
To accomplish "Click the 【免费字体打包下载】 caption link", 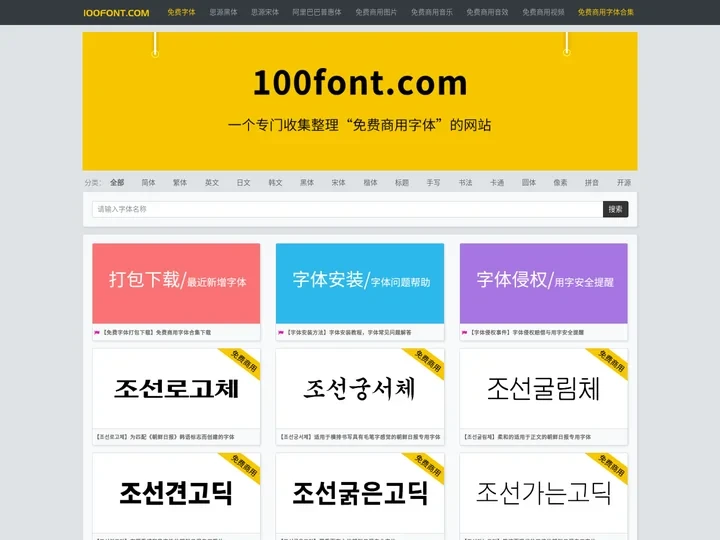I will pyautogui.click(x=156, y=332).
